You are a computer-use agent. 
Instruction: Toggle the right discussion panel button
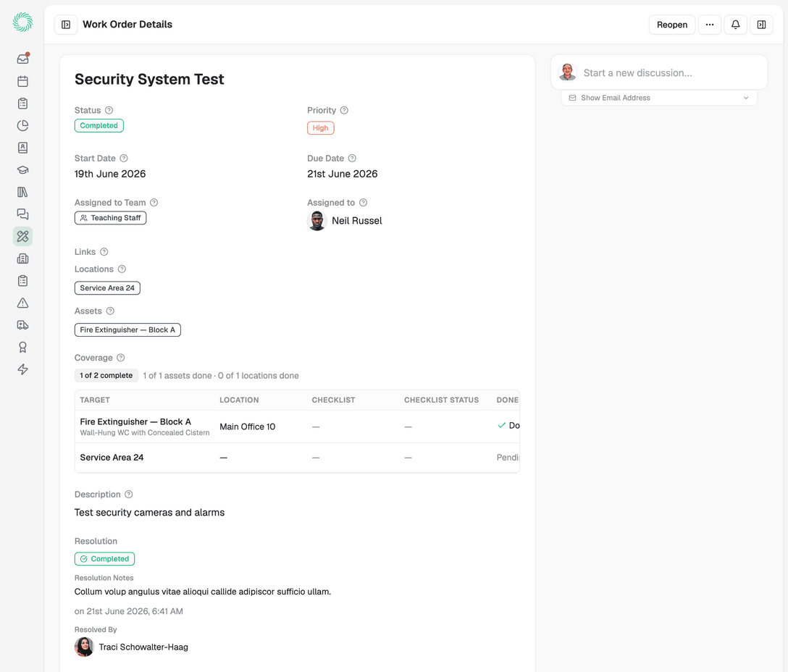click(x=761, y=25)
